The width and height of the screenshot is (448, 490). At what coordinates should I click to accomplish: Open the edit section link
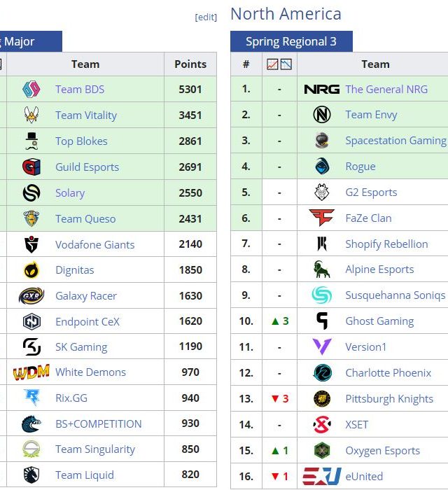[206, 17]
